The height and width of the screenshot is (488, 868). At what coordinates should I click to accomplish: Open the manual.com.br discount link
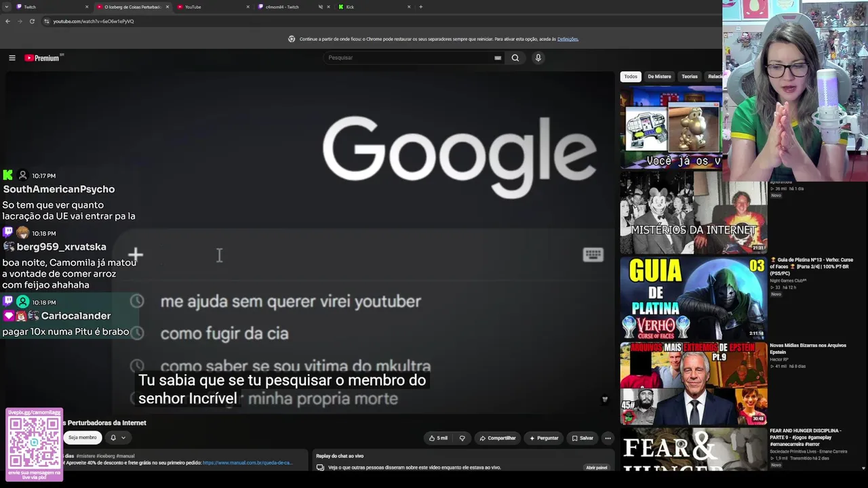click(248, 463)
